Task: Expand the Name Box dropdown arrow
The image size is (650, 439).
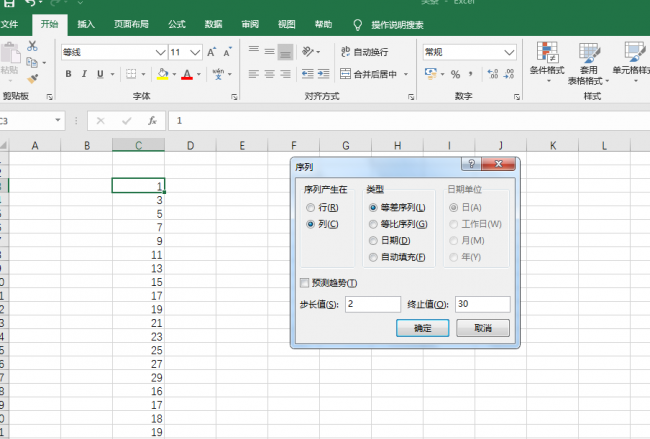Action: pyautogui.click(x=58, y=120)
